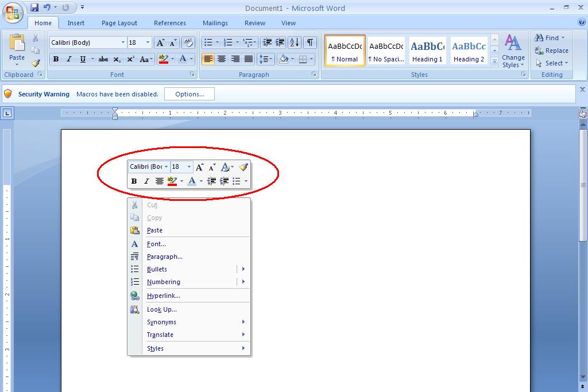Open Change Styles in ribbon

click(513, 51)
